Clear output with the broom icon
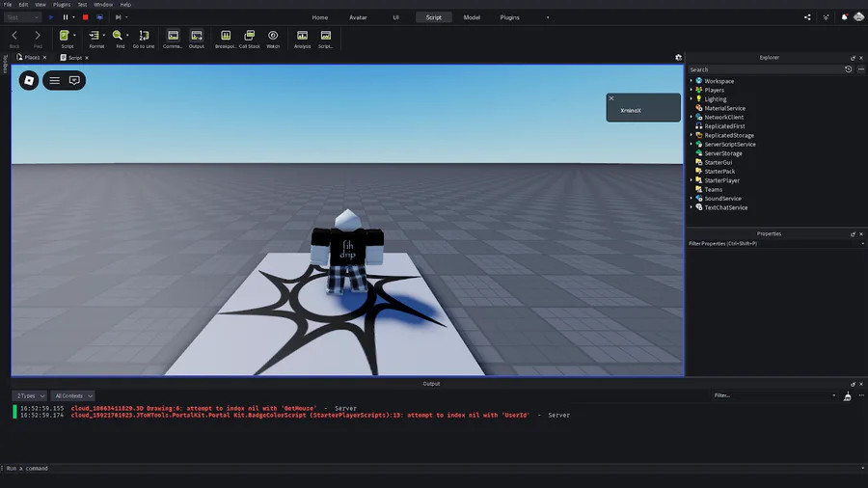This screenshot has height=488, width=868. (848, 396)
